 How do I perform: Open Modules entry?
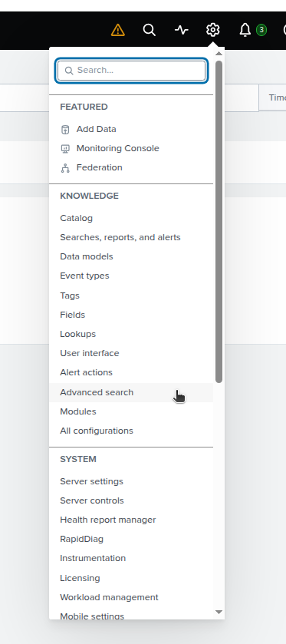click(78, 411)
